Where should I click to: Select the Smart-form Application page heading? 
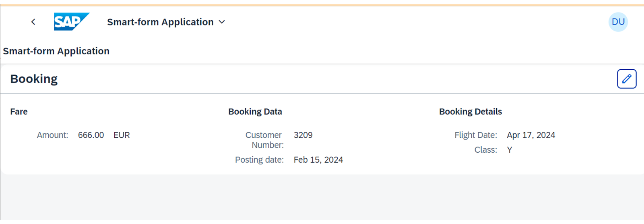[56, 51]
